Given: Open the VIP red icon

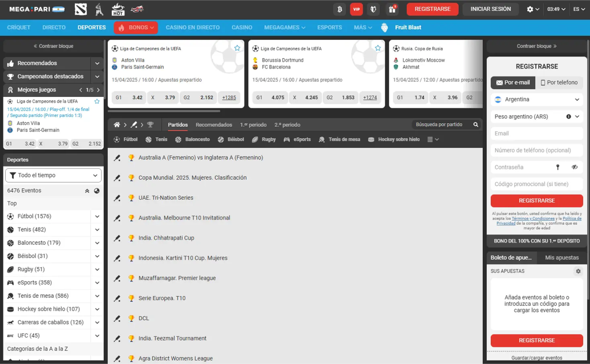Looking at the screenshot, I should [x=356, y=9].
